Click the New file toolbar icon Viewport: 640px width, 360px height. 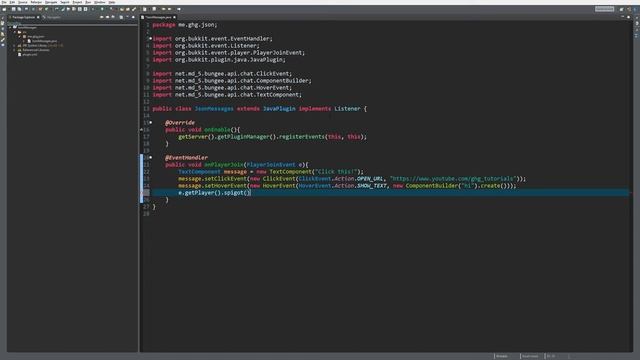(4, 9)
